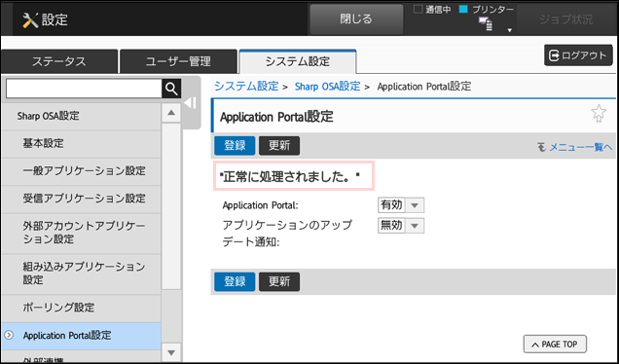The height and width of the screenshot is (364, 619).
Task: Switch to the ユーザー管理 tab
Action: tap(178, 61)
